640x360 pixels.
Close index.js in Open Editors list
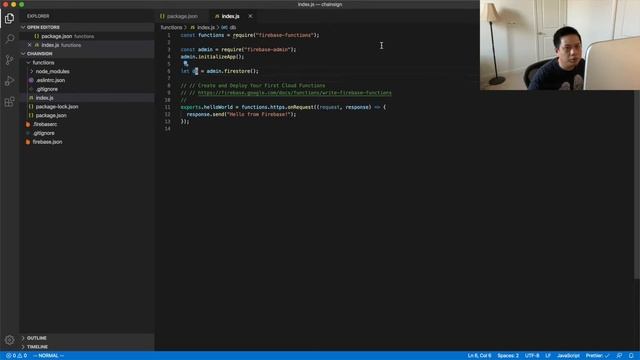pos(29,45)
